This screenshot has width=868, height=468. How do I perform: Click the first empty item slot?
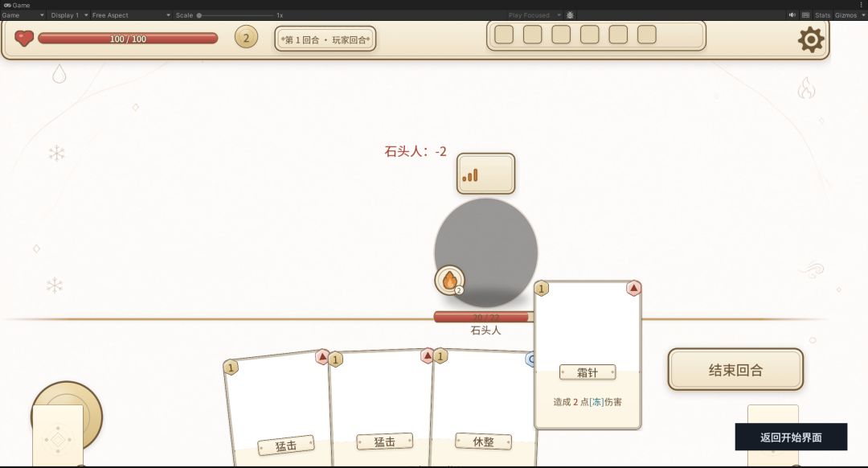504,35
